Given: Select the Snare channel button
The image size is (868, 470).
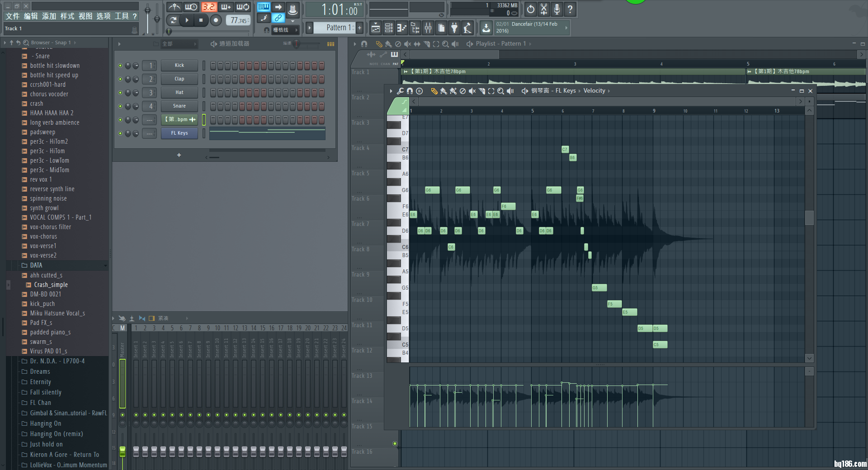Looking at the screenshot, I should click(179, 106).
